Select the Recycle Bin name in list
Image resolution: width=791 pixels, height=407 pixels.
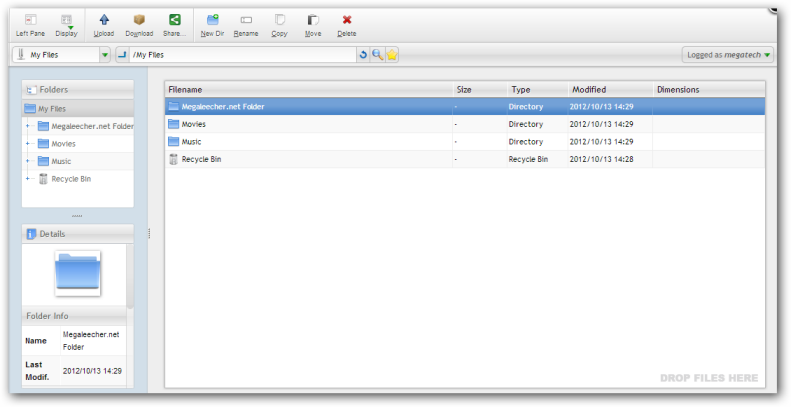click(201, 159)
